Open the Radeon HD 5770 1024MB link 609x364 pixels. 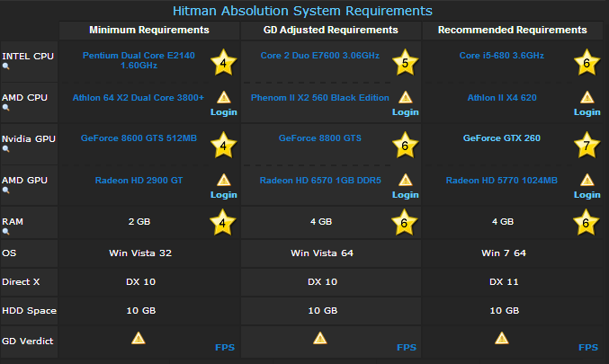point(502,181)
